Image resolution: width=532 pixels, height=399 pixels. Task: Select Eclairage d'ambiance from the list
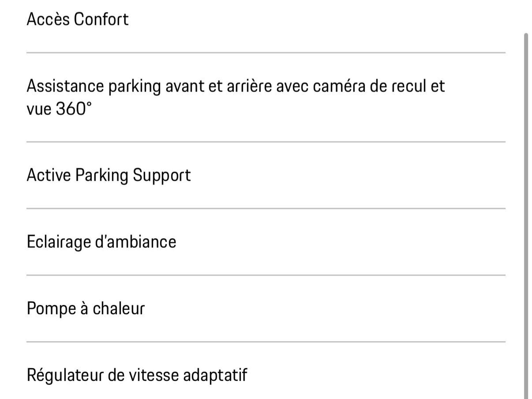[266, 242]
